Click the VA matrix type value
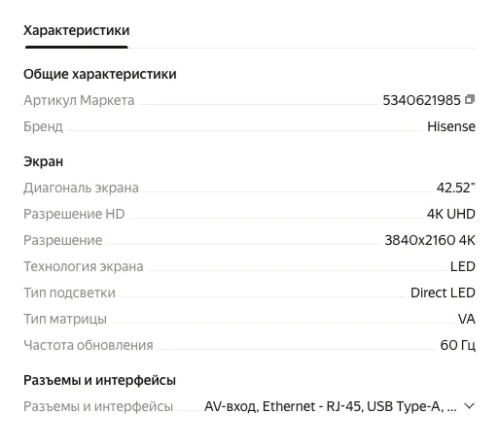Image resolution: width=499 pixels, height=448 pixels. [x=467, y=319]
